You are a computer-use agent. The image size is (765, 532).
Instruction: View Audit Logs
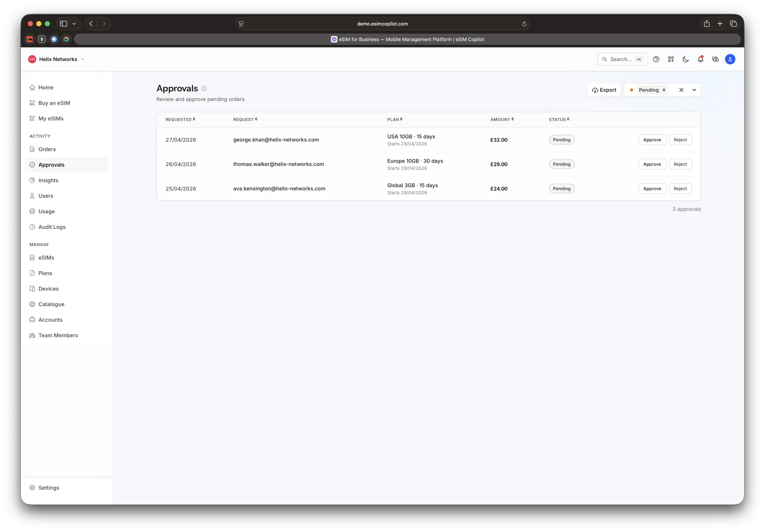tap(67, 227)
